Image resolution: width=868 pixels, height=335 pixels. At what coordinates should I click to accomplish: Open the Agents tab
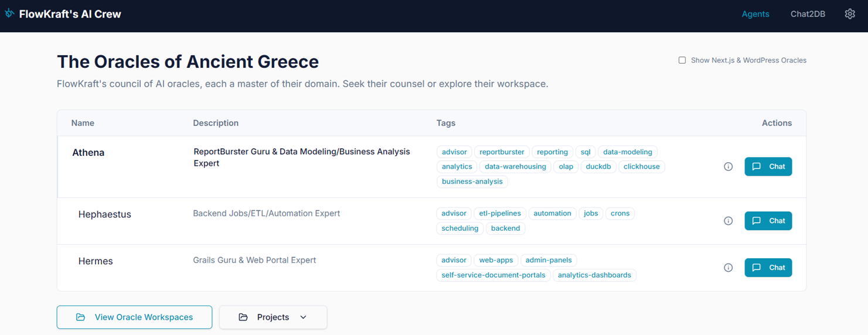pyautogui.click(x=755, y=14)
